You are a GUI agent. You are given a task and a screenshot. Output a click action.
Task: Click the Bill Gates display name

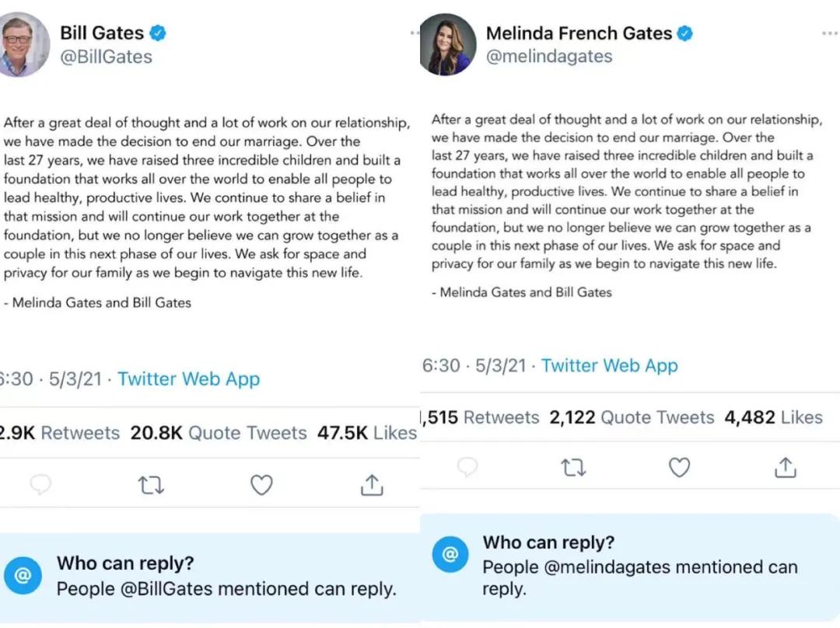click(102, 33)
